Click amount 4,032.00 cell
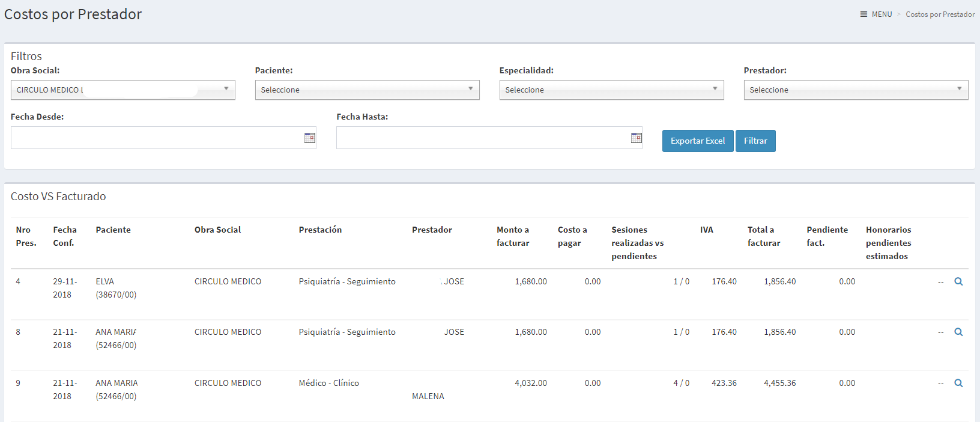980x422 pixels. point(531,383)
